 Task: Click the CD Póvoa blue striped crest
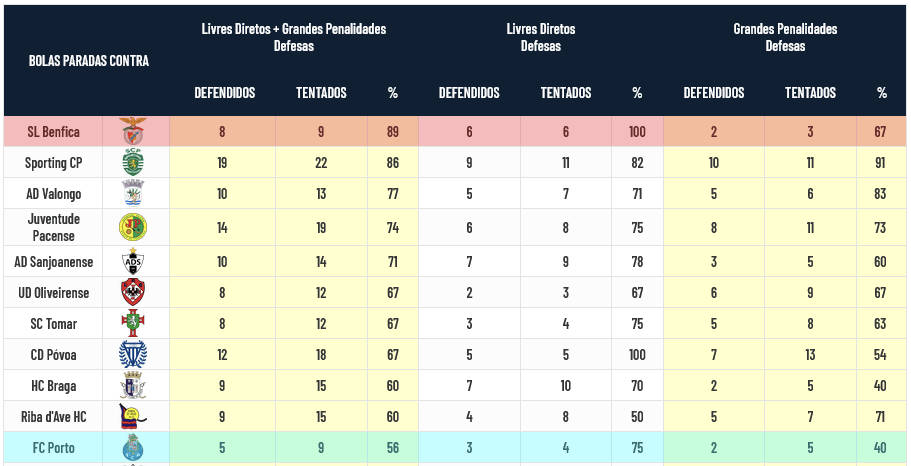[133, 355]
